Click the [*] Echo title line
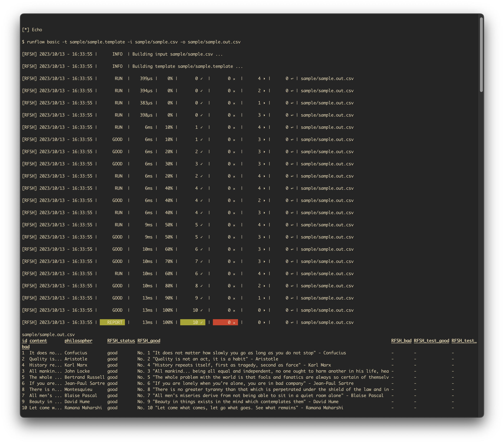The height and width of the screenshot is (444, 504). click(x=32, y=30)
